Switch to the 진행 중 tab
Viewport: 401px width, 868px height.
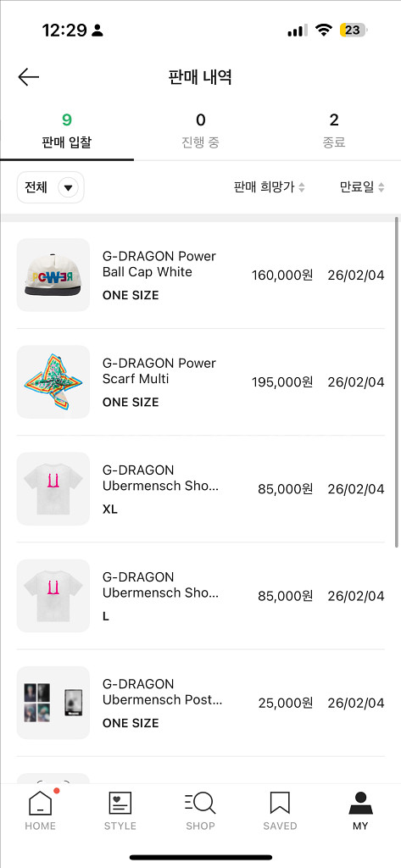[200, 131]
